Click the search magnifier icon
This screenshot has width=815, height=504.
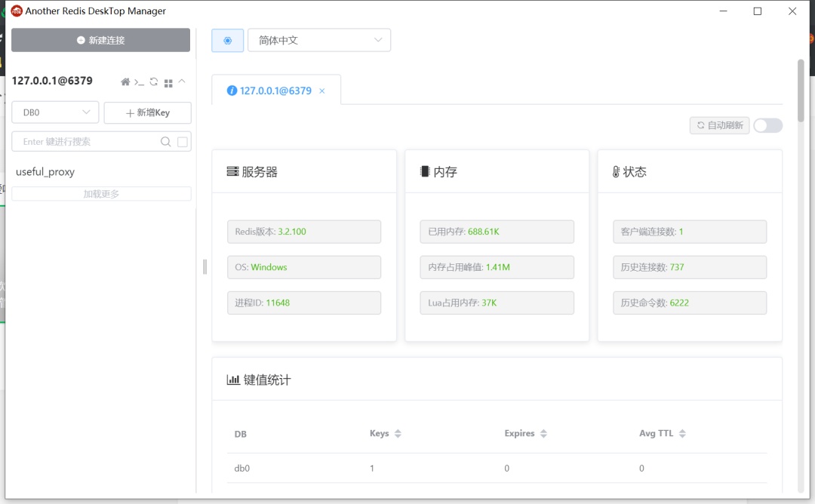pos(166,141)
